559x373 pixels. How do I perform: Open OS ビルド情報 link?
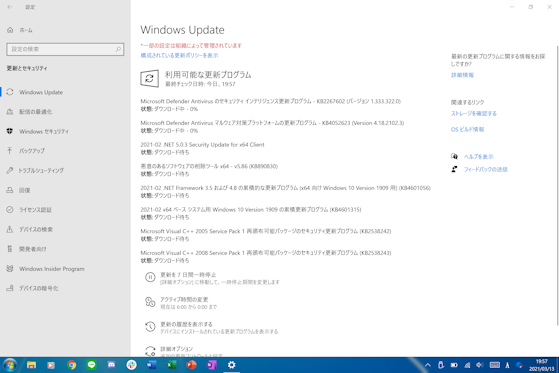[467, 129]
